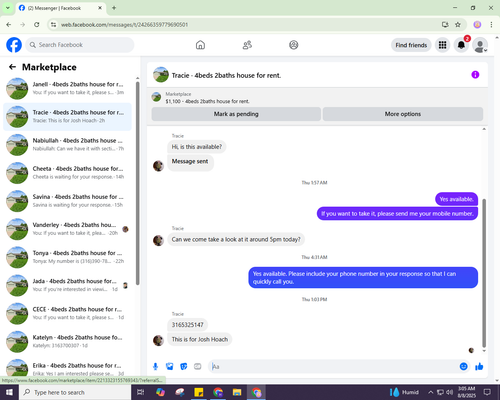The width and height of the screenshot is (500, 400).
Task: Click the message 'This is for Josh Hoach'
Action: pyautogui.click(x=200, y=339)
